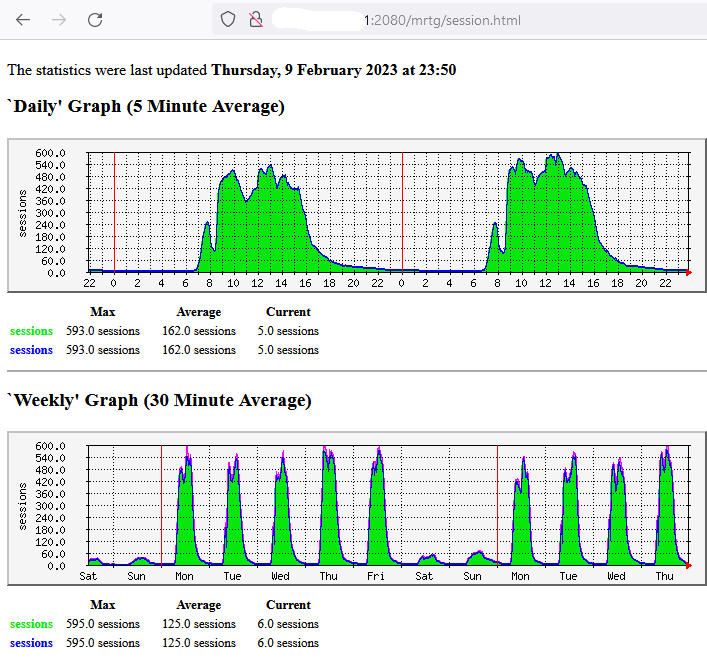Click the 'Weekly' Graph (30 Minute Average) heading
Screen dimensions: 707x660
pyautogui.click(x=159, y=401)
